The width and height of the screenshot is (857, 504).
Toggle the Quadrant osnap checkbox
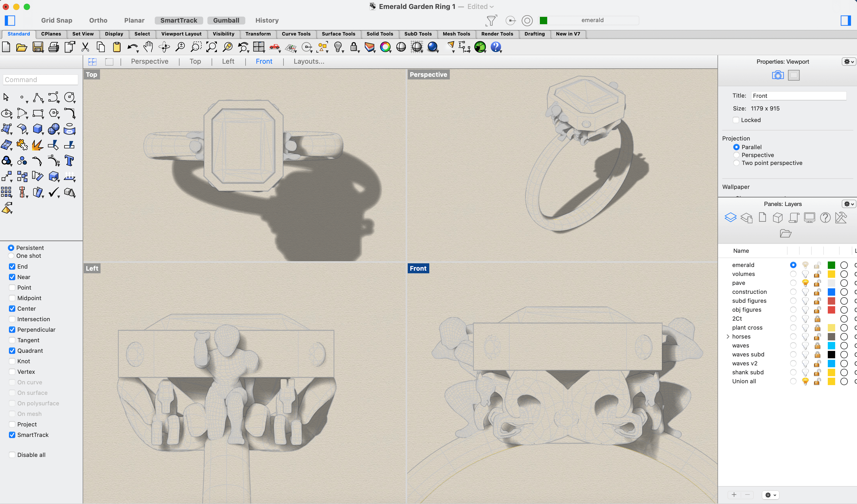click(12, 351)
